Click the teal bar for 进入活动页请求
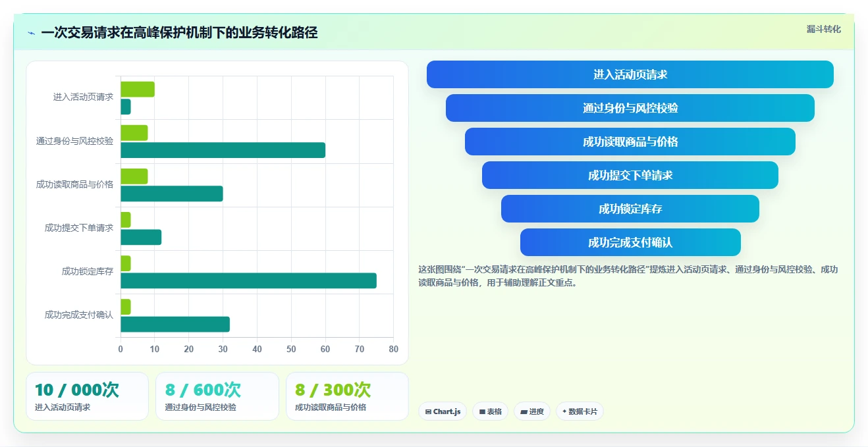The width and height of the screenshot is (868, 447). [126, 107]
